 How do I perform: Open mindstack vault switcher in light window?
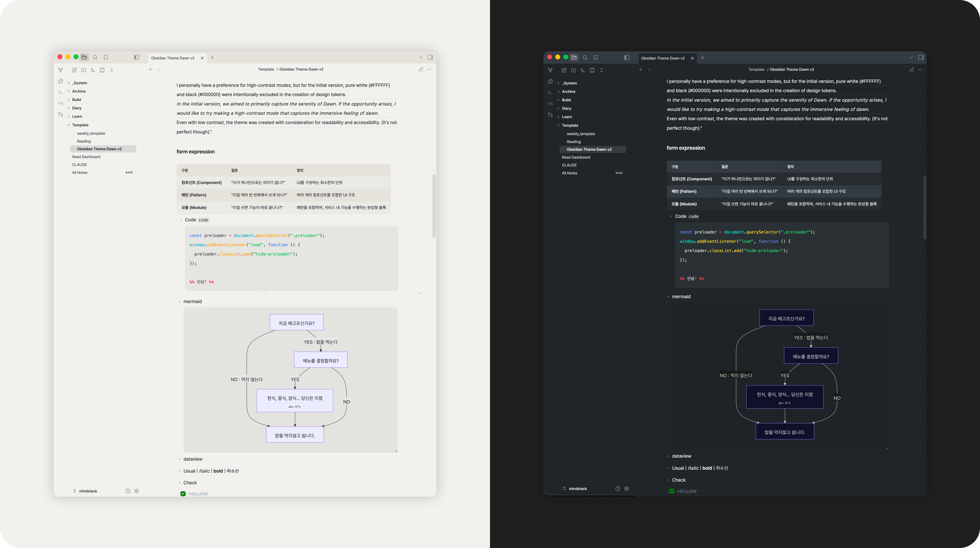pyautogui.click(x=85, y=491)
